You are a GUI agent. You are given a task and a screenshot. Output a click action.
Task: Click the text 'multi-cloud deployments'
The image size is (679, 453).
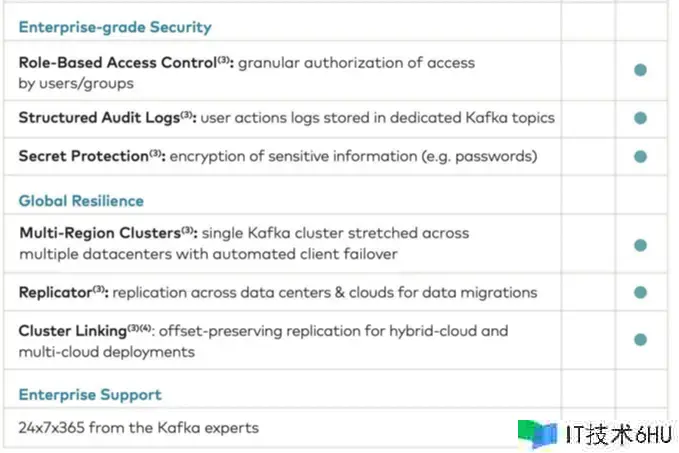pos(107,352)
